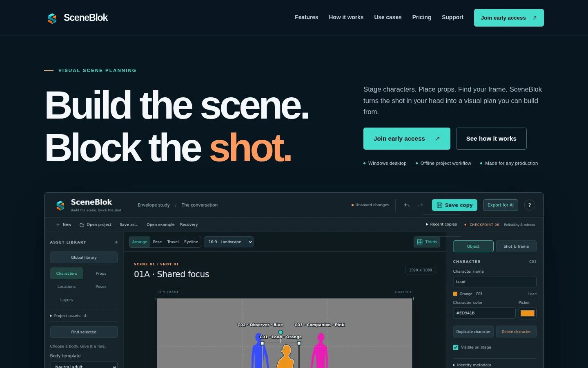Click the Duplicate character button
This screenshot has height=368, width=588.
(473, 332)
